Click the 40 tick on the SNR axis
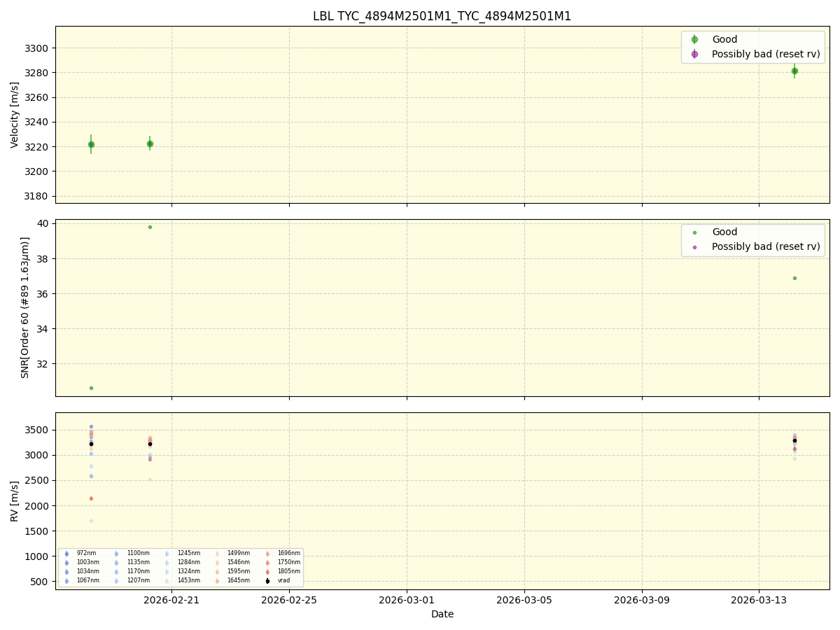The image size is (840, 630). [x=43, y=223]
